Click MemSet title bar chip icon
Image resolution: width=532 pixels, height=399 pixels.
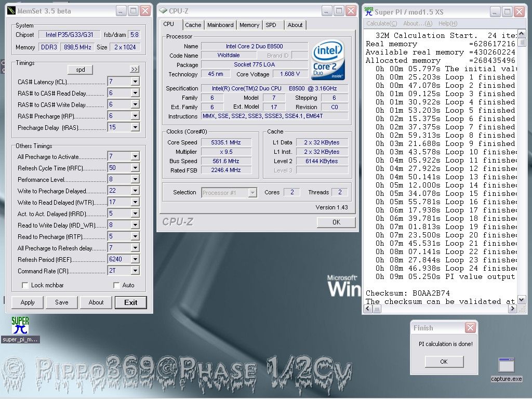click(x=11, y=11)
